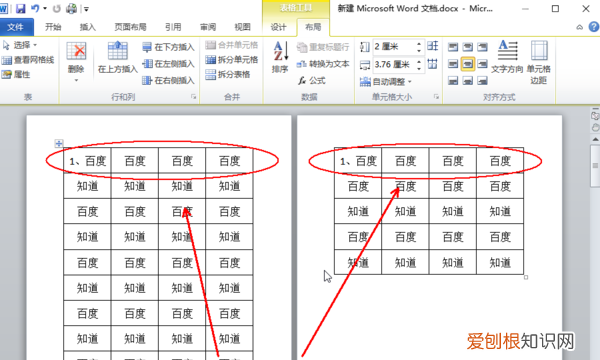Click the Word application icon in title bar
Image resolution: width=600 pixels, height=360 pixels.
pos(3,8)
